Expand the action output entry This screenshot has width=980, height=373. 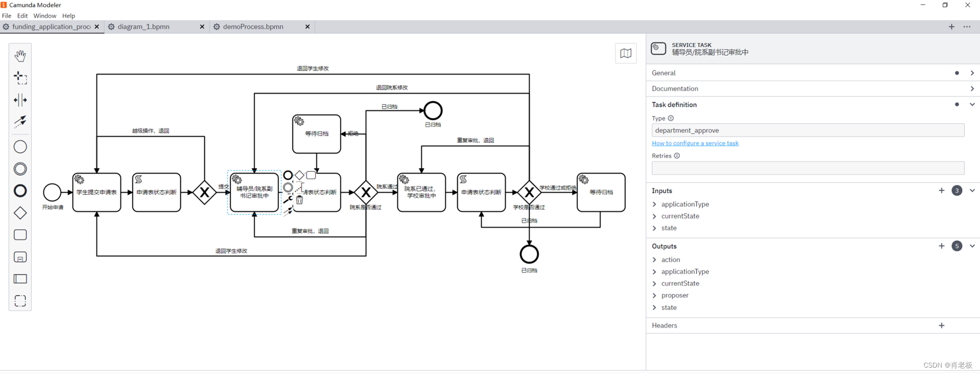655,259
